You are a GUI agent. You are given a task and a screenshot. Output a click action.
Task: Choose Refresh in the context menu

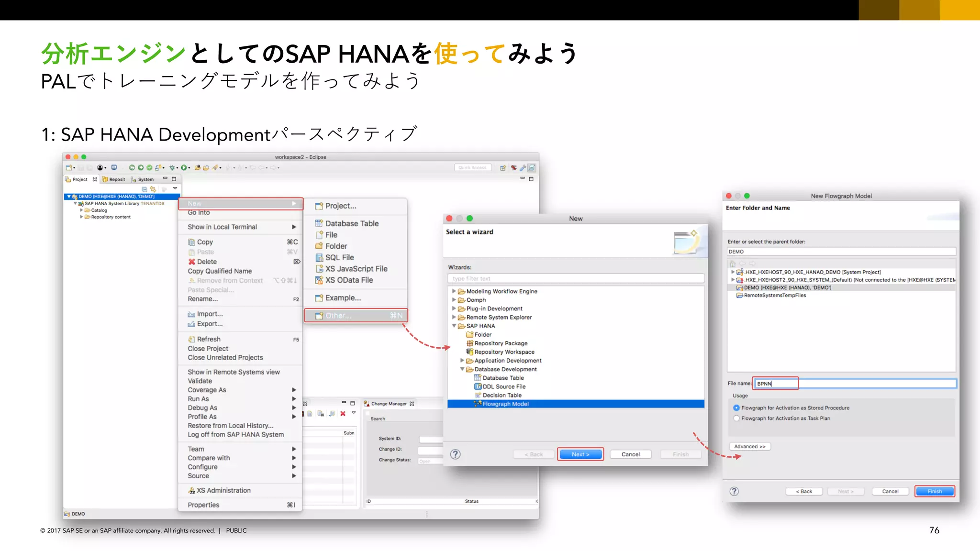241,339
